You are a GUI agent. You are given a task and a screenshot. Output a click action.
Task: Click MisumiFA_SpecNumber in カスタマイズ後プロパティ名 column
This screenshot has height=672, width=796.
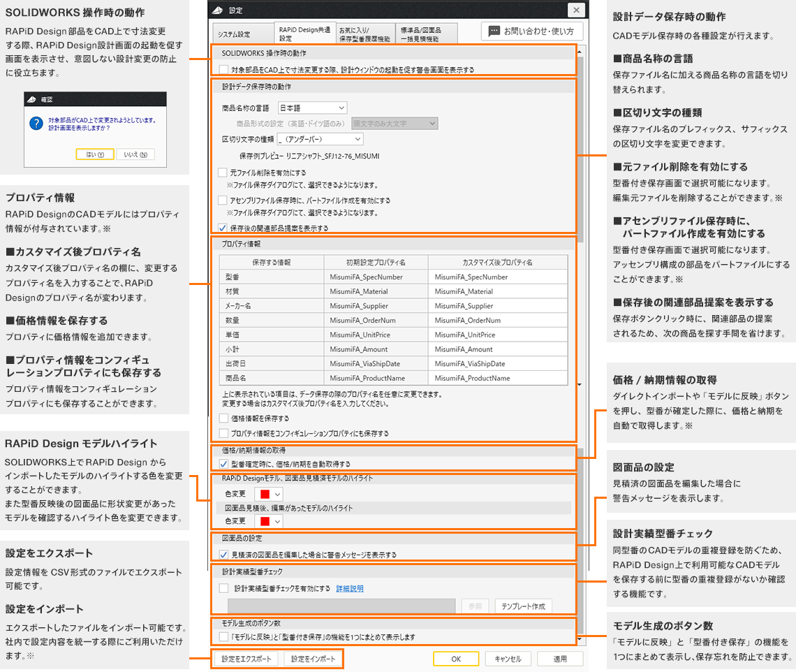[x=471, y=277]
